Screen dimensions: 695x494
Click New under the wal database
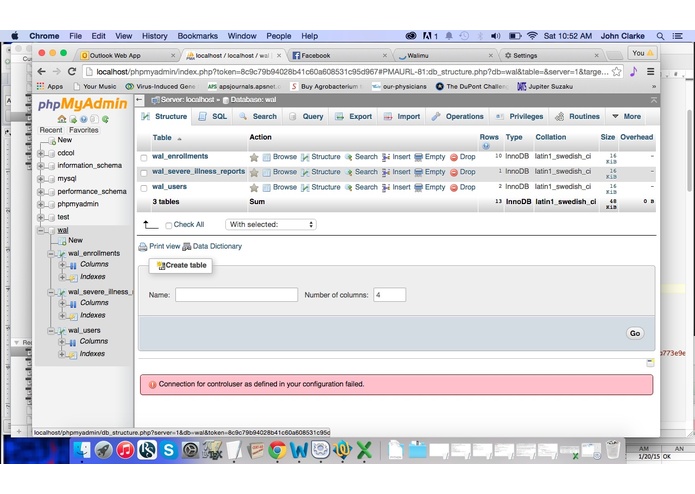point(75,240)
